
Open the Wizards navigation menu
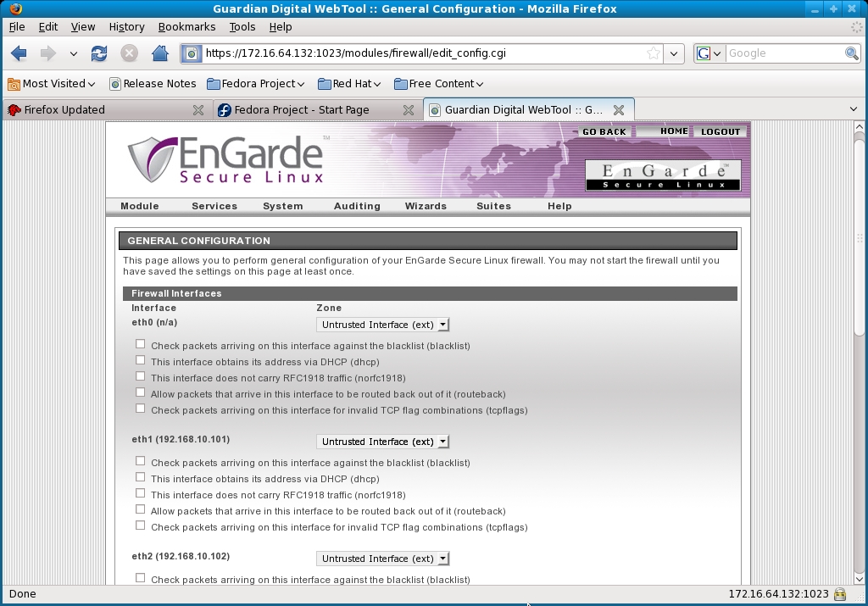[x=426, y=206]
